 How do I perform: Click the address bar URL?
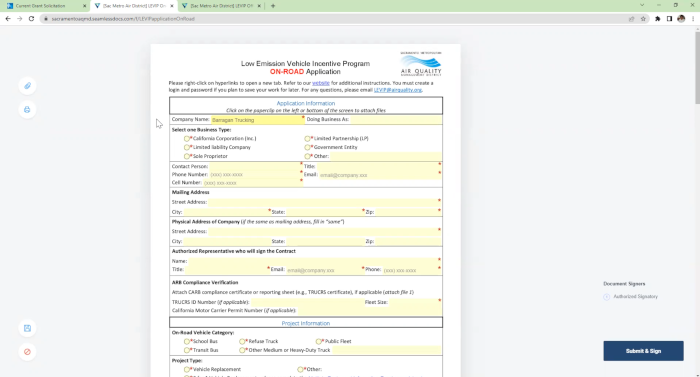123,19
